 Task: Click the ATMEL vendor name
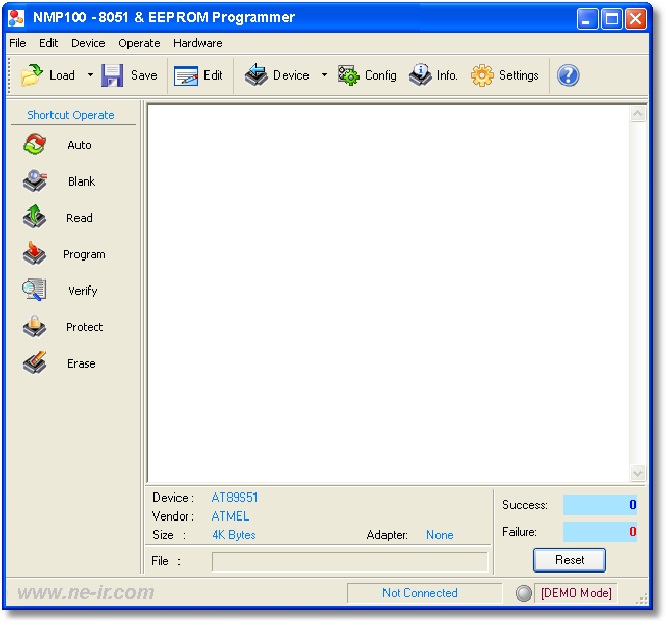pyautogui.click(x=230, y=516)
